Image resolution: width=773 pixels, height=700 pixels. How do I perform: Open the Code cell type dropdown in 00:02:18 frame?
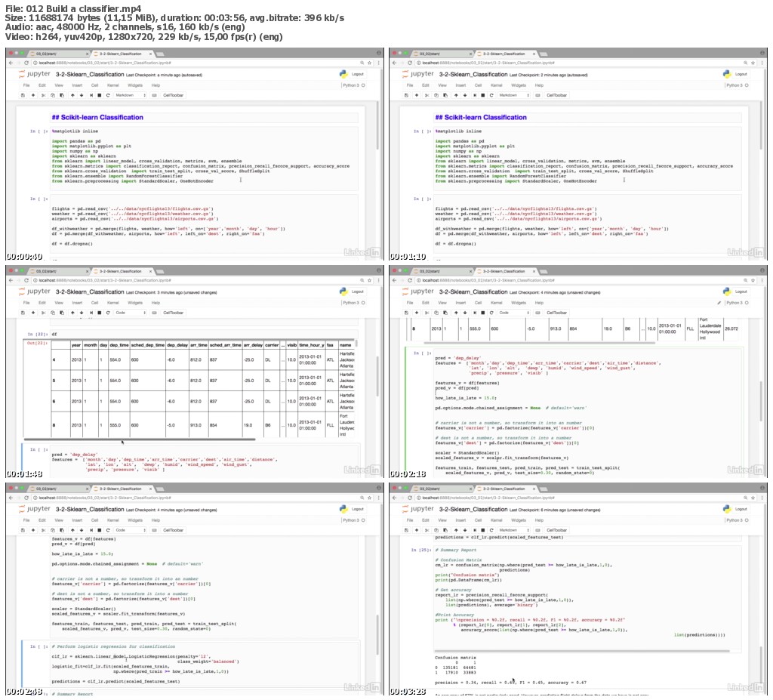click(513, 313)
